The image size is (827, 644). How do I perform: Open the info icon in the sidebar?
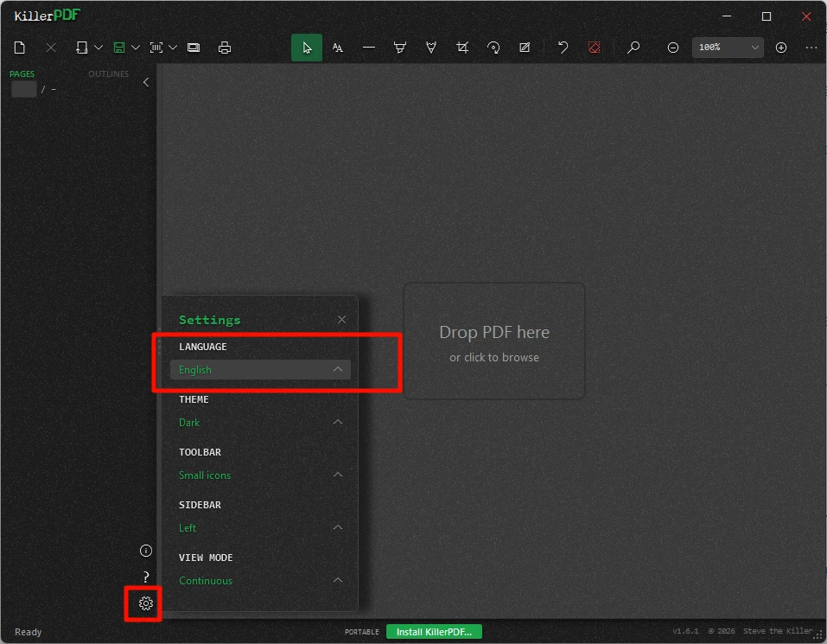pyautogui.click(x=145, y=551)
